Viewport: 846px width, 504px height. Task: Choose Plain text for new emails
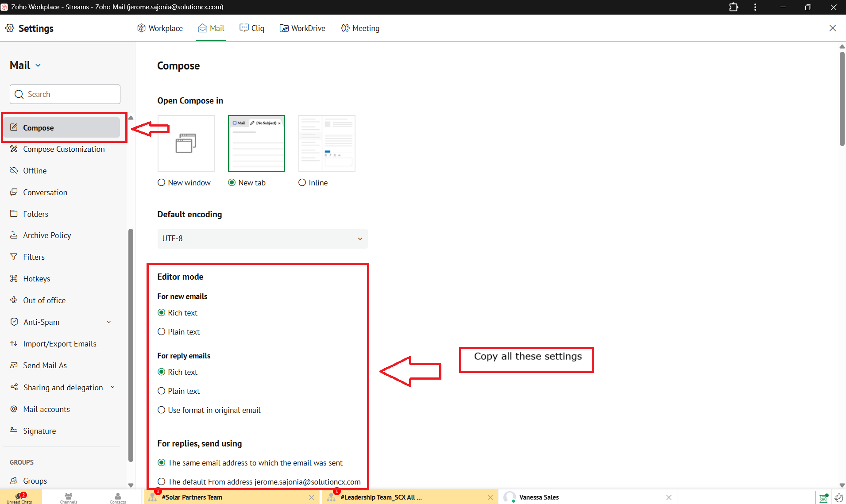(x=162, y=332)
